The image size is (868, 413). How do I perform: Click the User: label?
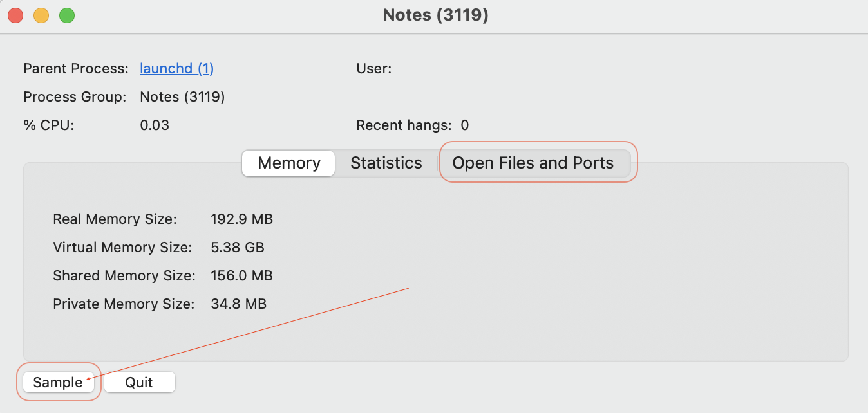click(x=373, y=68)
